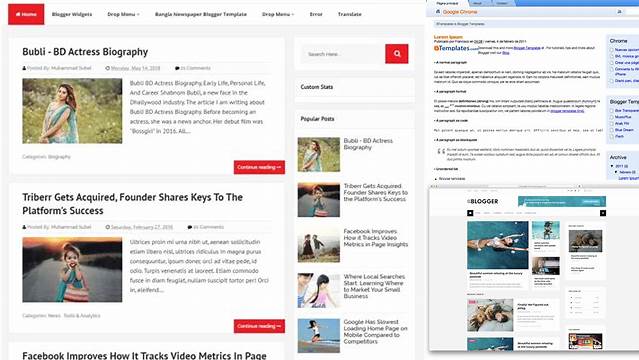Click the Triberr post featured image of child

[72, 270]
